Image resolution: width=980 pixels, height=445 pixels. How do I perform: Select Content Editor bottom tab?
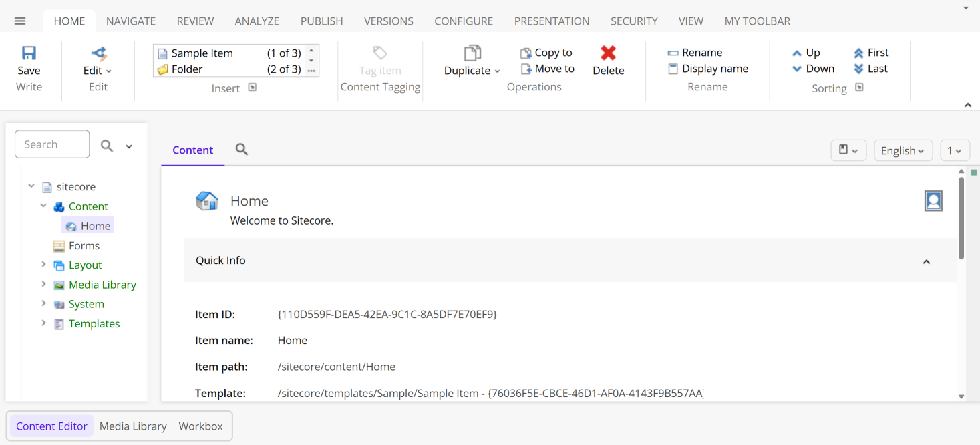[x=51, y=426]
